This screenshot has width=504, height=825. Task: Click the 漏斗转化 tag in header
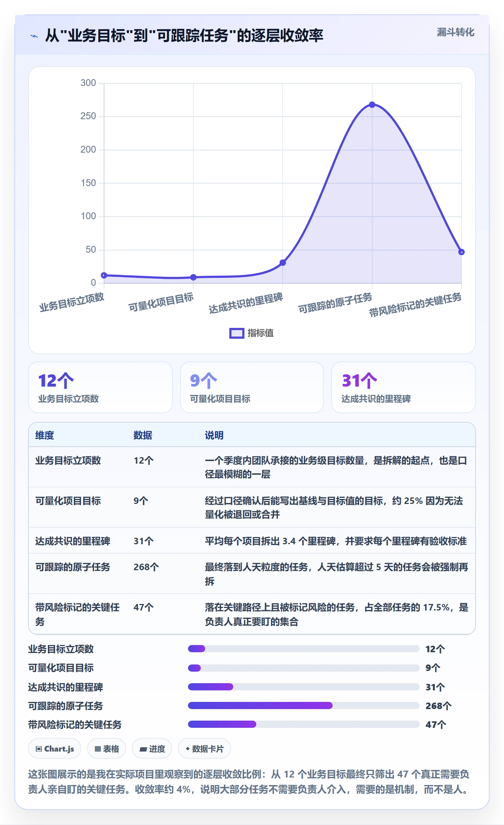pyautogui.click(x=455, y=32)
